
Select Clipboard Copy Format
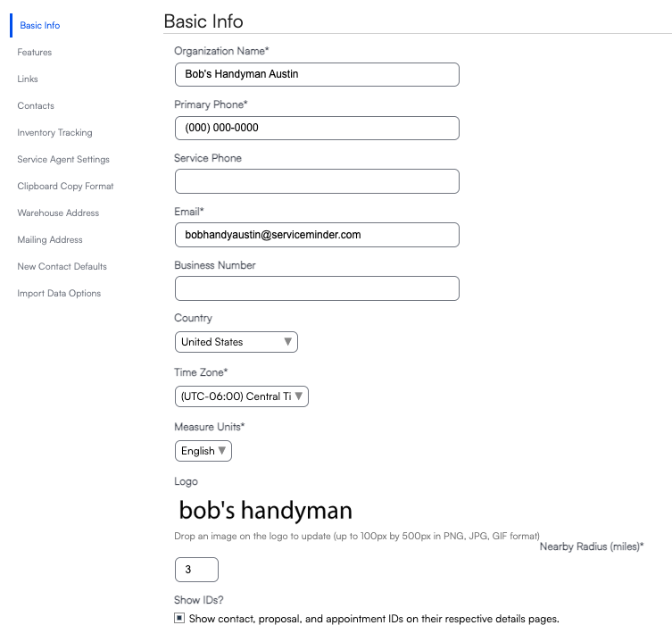tap(65, 186)
